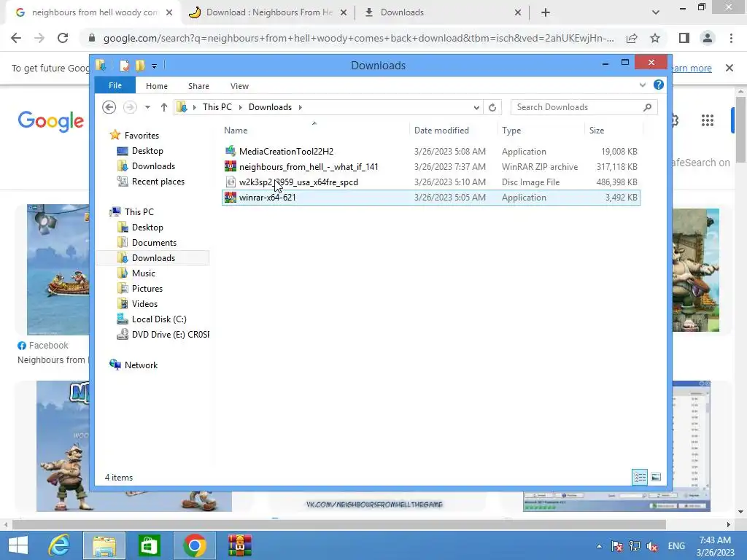Open Explorer Help question mark
Screen dimensions: 747x560
pyautogui.click(x=659, y=85)
